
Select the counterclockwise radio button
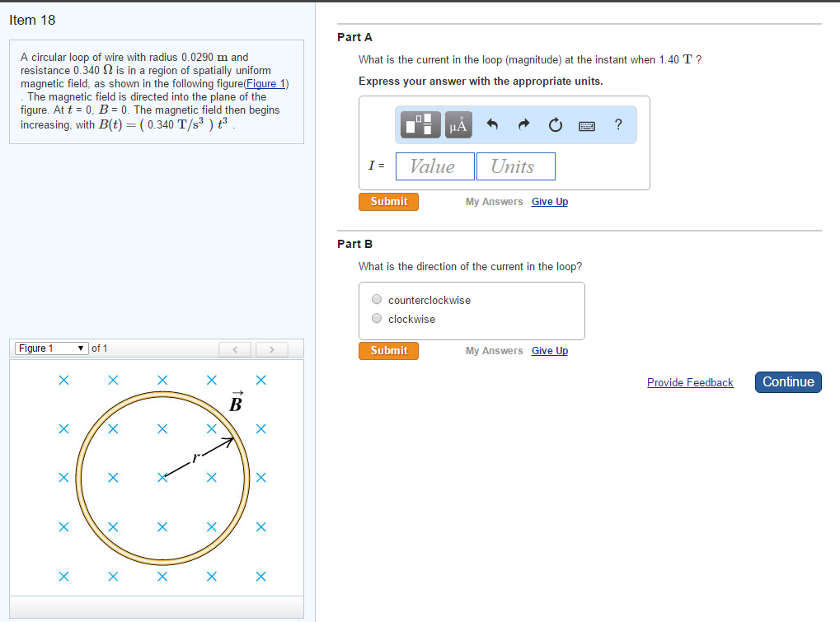click(377, 299)
